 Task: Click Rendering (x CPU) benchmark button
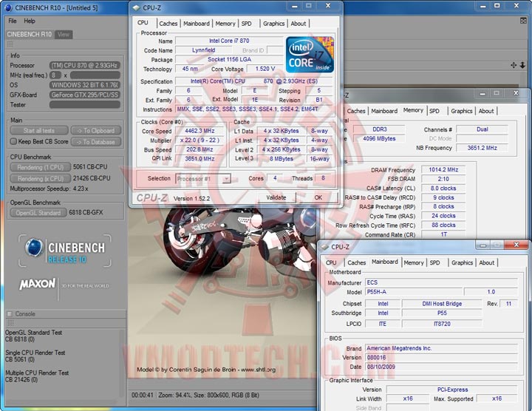pos(41,178)
